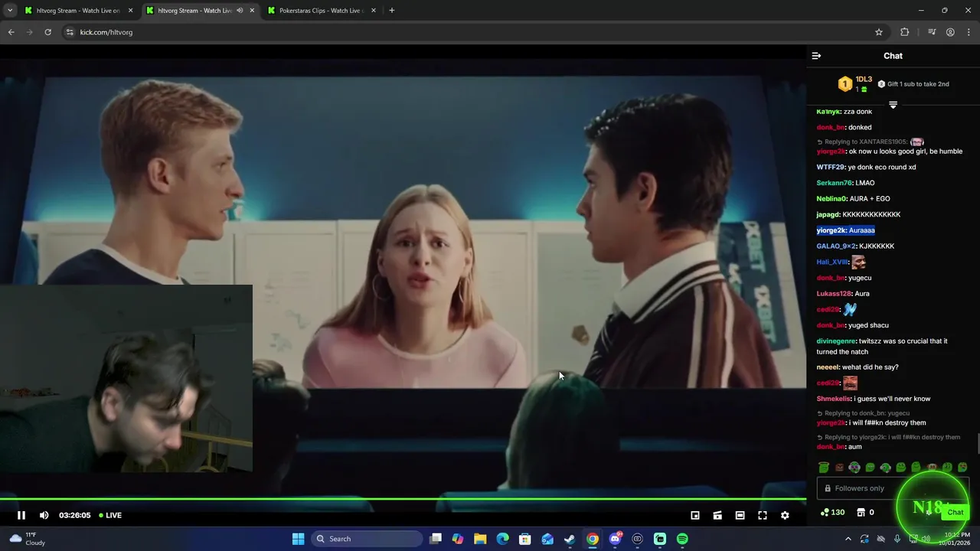Click the 1DL3 top gifter badge
980x551 pixels.
point(855,84)
